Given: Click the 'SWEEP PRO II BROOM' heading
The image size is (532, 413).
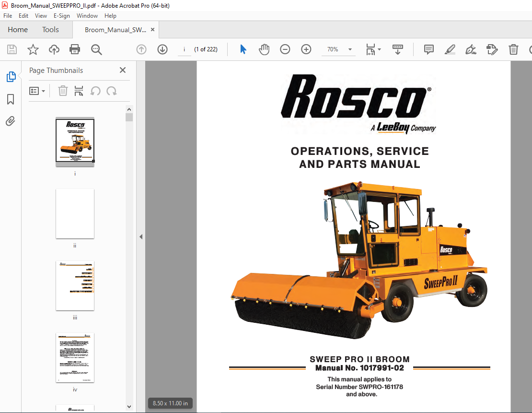Looking at the screenshot, I should coord(359,359).
